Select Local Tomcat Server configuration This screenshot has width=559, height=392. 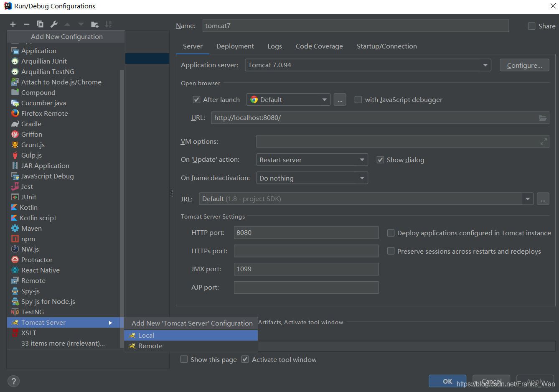pyautogui.click(x=191, y=336)
